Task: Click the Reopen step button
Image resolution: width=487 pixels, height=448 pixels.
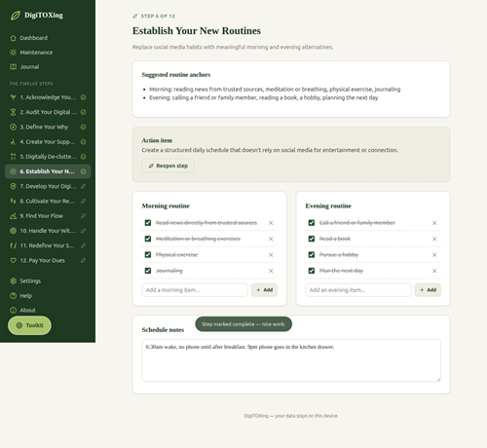Action: coord(169,166)
